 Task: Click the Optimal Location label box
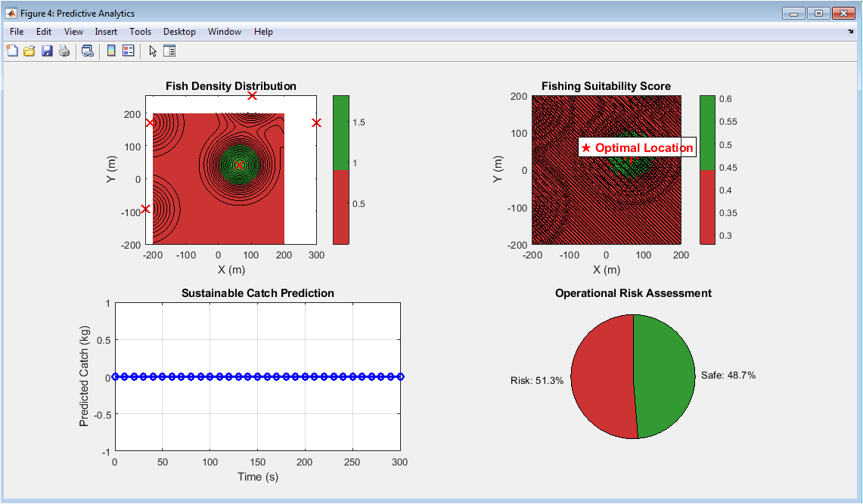(637, 148)
